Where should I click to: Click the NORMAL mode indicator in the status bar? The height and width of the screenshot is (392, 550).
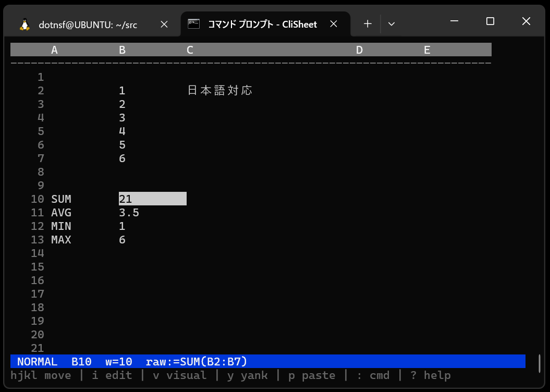37,361
